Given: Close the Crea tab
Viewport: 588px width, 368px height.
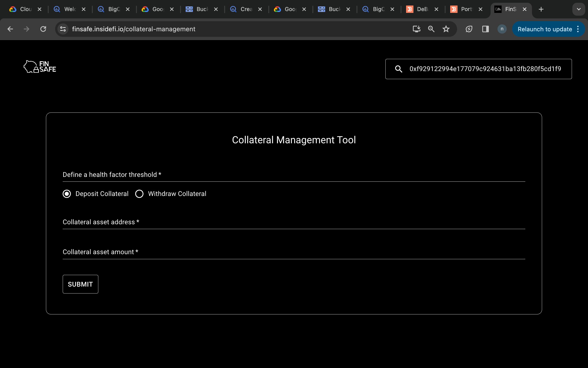Looking at the screenshot, I should (x=260, y=9).
